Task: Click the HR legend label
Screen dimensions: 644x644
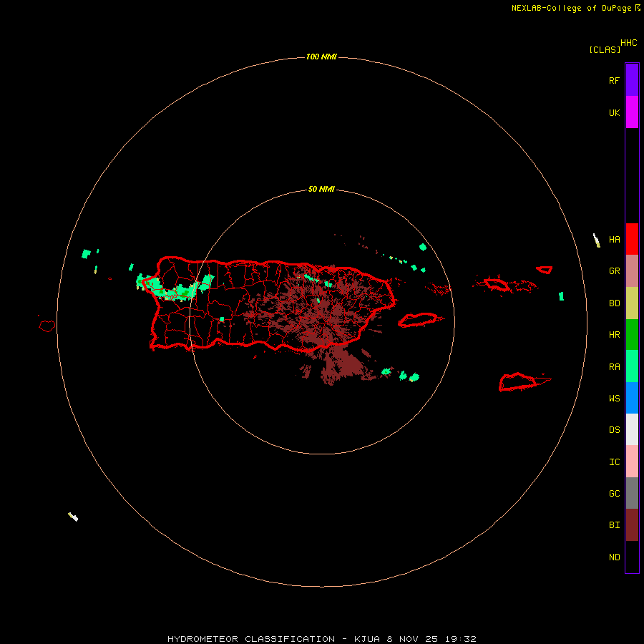Action: [x=614, y=335]
